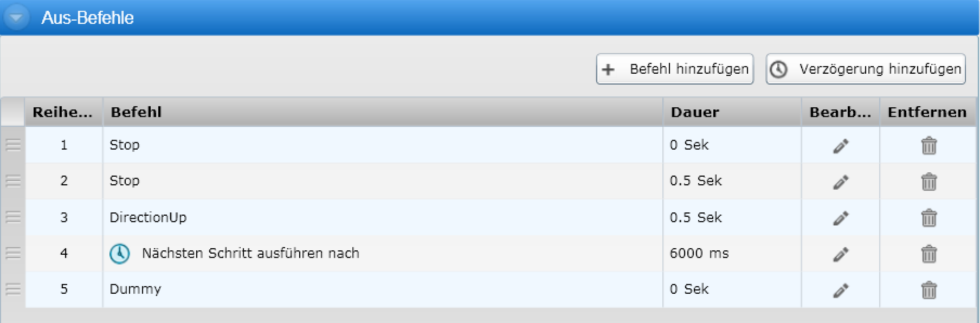
Task: Click Befehl hinzufügen button
Action: (x=675, y=69)
